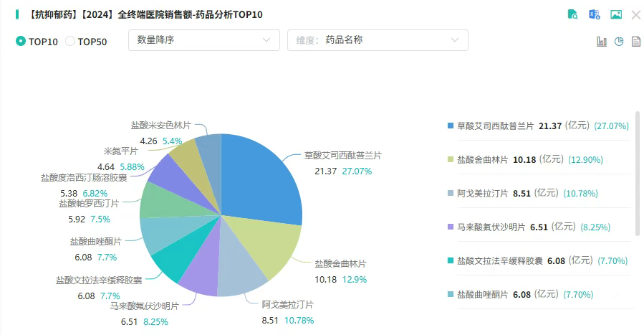
Task: Open the 维度 药品名称 dropdown
Action: click(378, 40)
